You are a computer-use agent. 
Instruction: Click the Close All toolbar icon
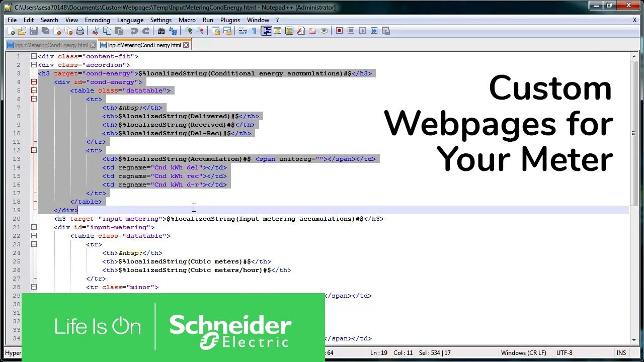click(68, 31)
